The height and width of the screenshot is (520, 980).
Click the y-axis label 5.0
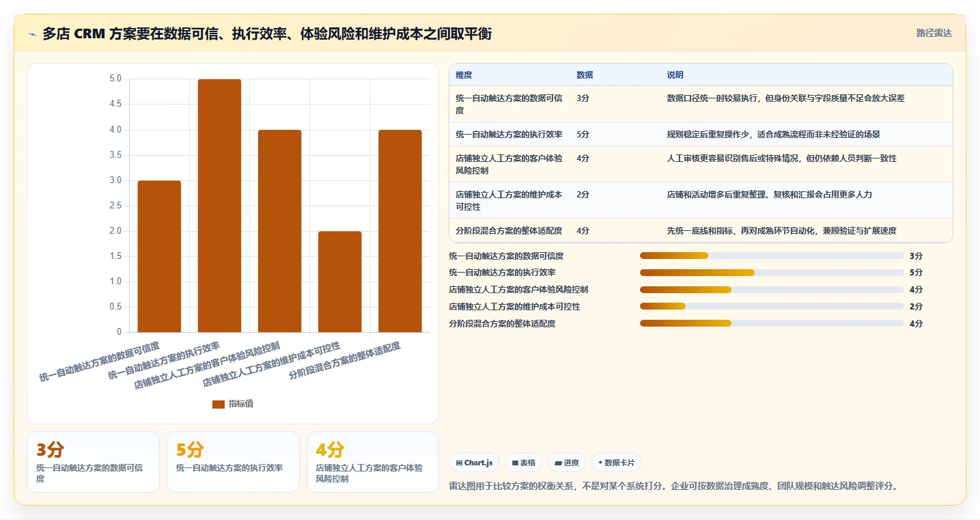click(115, 79)
